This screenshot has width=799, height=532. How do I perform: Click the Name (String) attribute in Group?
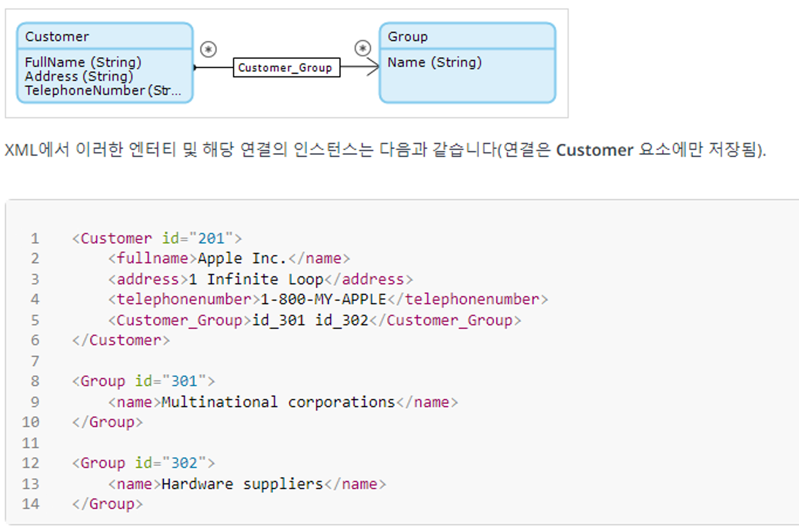point(434,62)
